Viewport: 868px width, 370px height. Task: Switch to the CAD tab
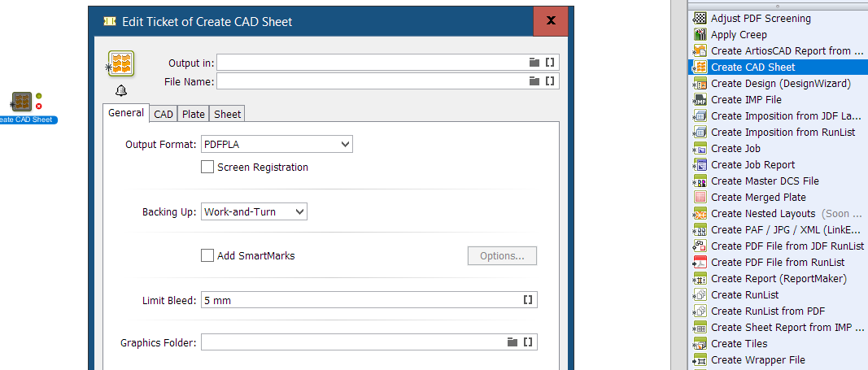[x=164, y=115]
